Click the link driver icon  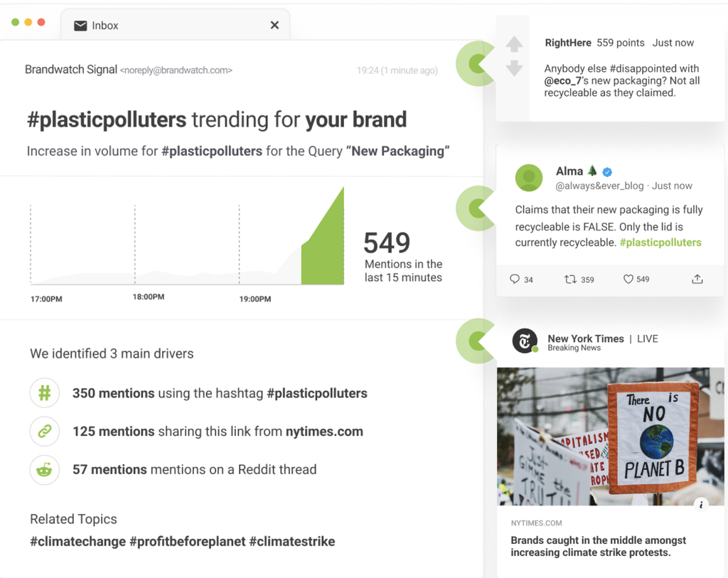45,432
